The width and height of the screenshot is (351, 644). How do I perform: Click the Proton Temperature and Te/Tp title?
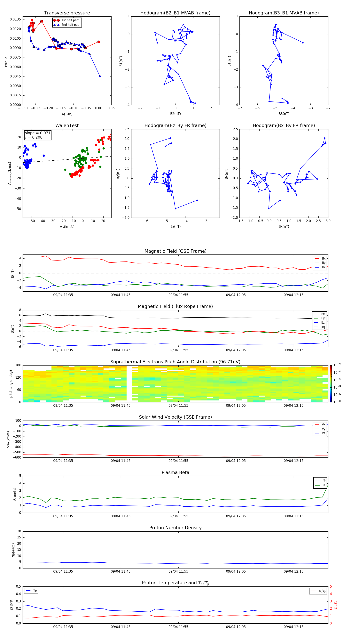[x=175, y=583]
